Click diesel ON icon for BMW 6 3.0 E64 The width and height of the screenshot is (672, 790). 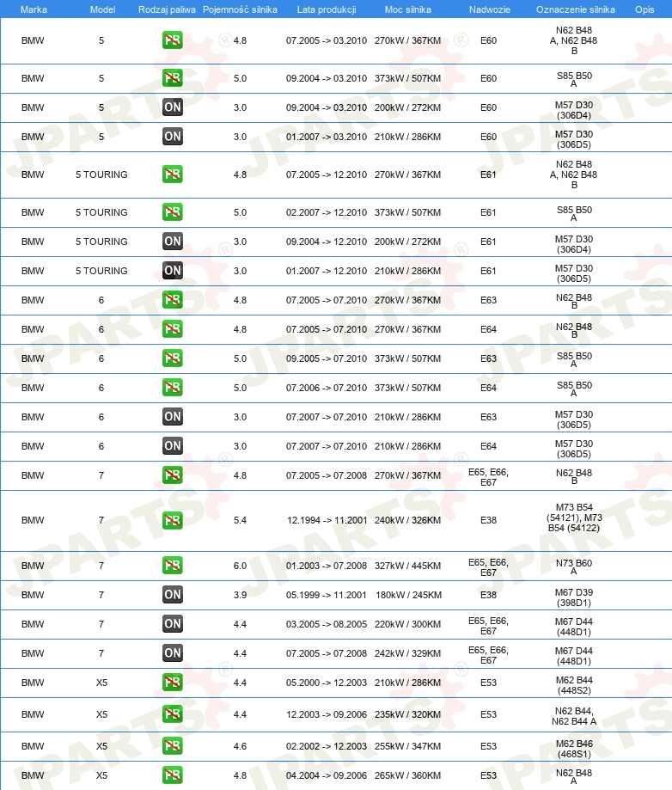pos(172,446)
